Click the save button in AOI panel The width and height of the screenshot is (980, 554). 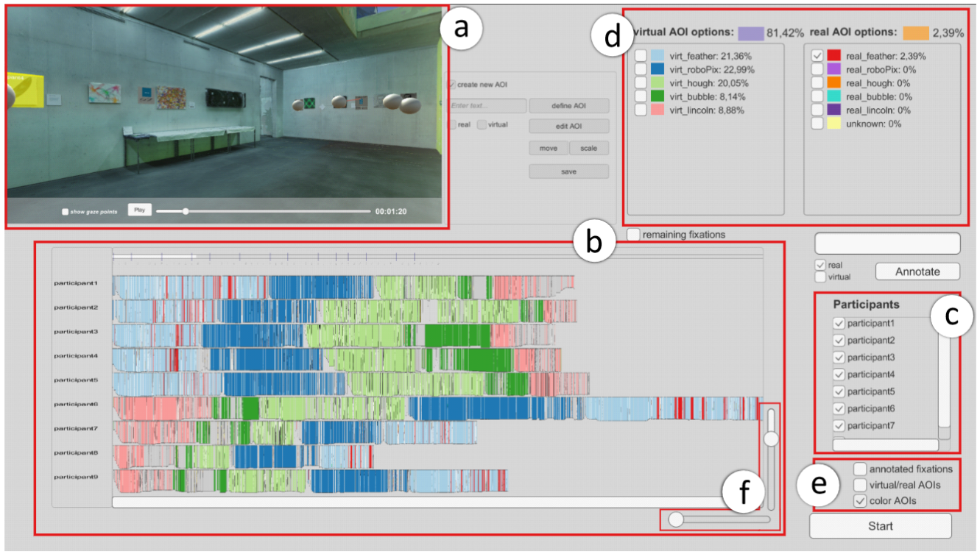[x=569, y=171]
